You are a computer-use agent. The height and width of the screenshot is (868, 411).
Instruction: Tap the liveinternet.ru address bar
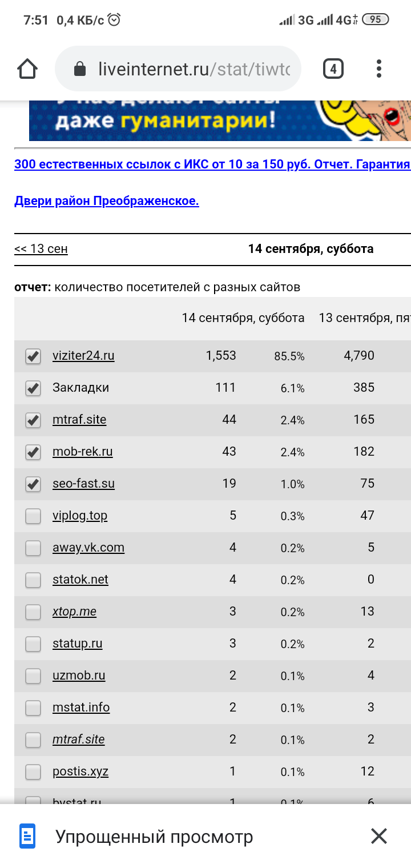pos(194,70)
